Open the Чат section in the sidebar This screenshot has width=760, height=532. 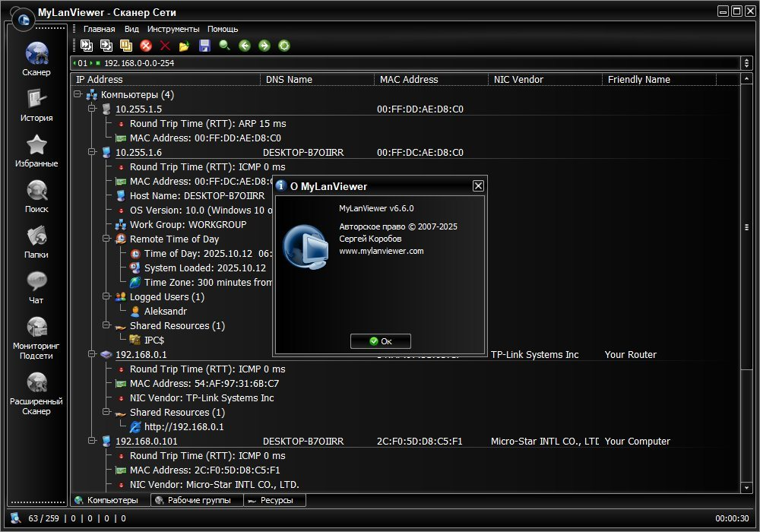coord(36,287)
